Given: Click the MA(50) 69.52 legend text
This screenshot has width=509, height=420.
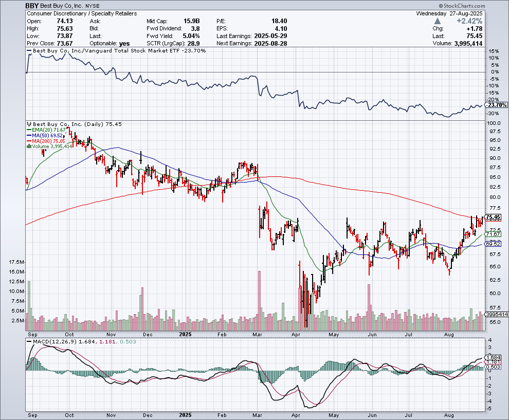Looking at the screenshot, I should (x=47, y=135).
